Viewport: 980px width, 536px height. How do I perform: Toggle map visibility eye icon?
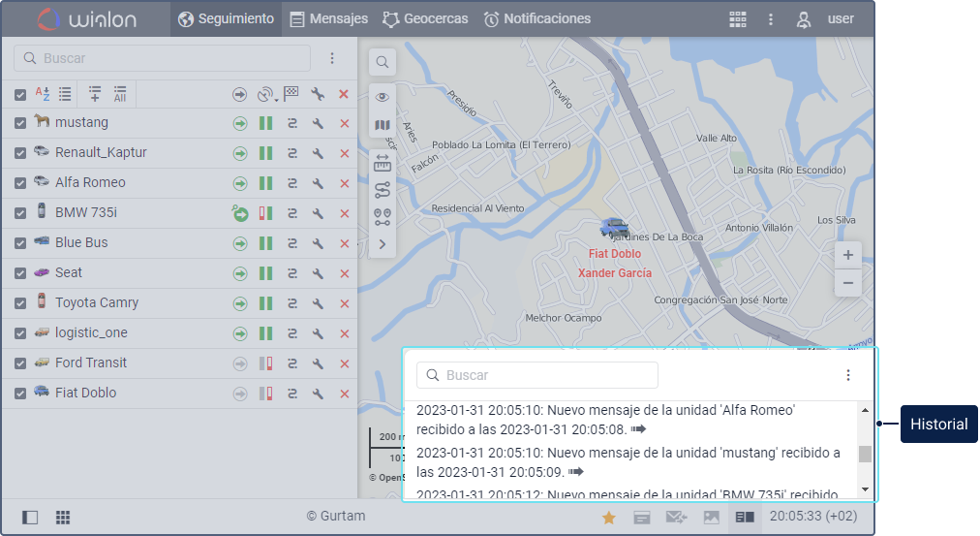tap(383, 97)
